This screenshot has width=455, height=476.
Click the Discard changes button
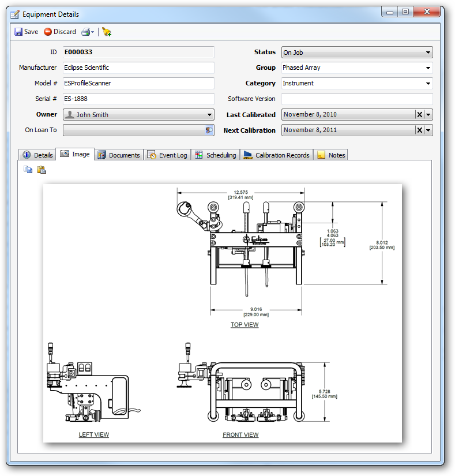click(x=60, y=32)
